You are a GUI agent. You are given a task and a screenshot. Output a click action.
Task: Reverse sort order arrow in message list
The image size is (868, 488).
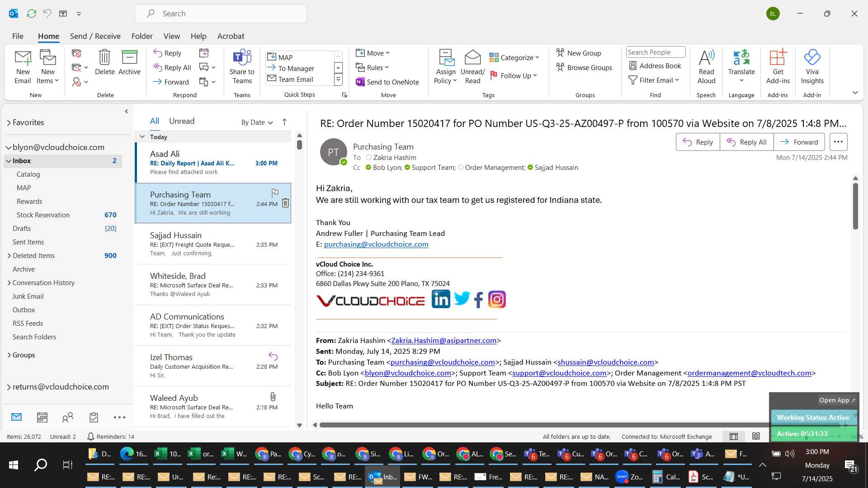point(284,122)
